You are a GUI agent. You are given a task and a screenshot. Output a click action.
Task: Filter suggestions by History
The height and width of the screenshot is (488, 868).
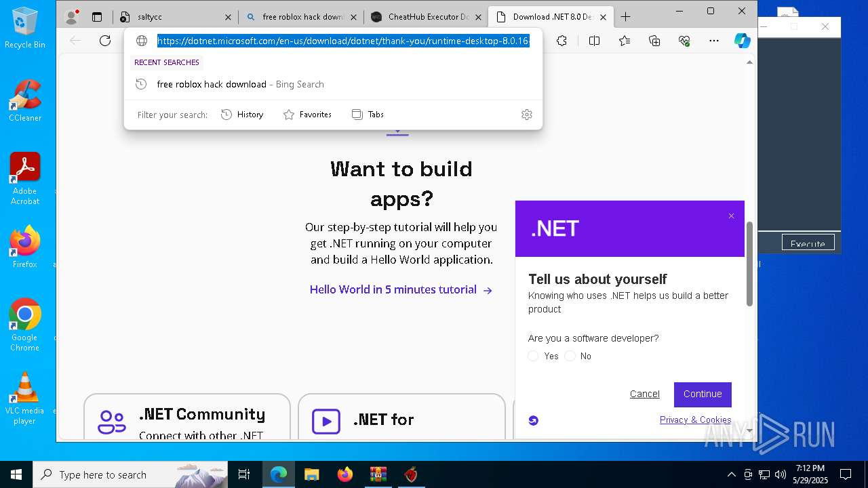(242, 115)
